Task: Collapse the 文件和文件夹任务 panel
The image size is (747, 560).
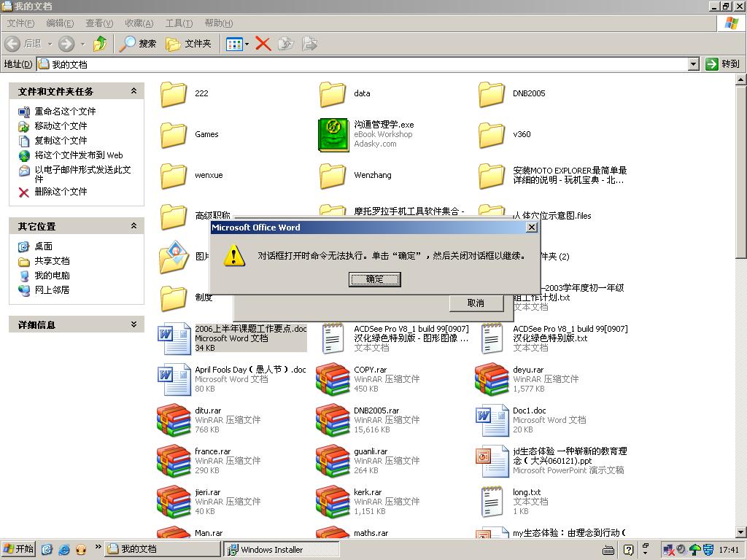Action: [x=134, y=90]
